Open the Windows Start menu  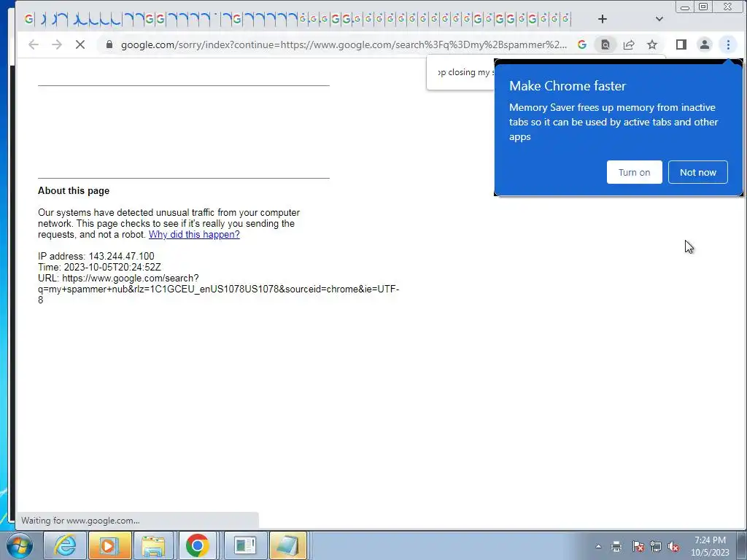19,546
